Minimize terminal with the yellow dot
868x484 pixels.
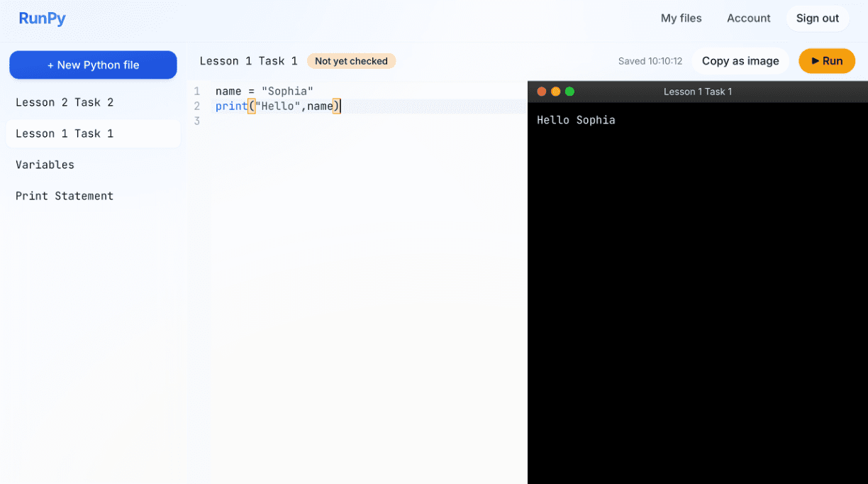click(x=556, y=92)
